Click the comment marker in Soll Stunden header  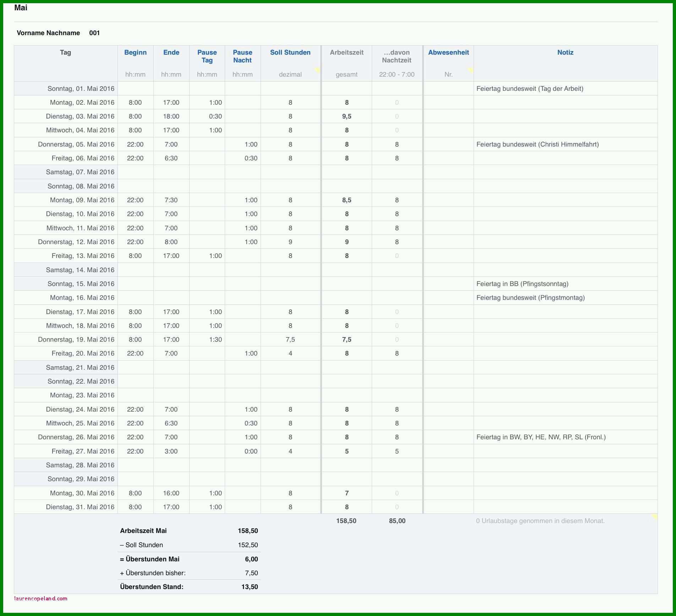pyautogui.click(x=317, y=70)
